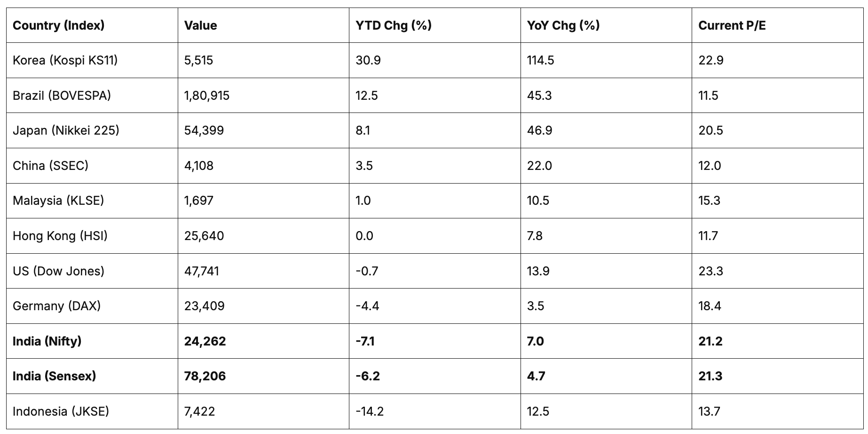This screenshot has height=434, width=868.
Task: Select the bold India (Nifty) cell
Action: pyautogui.click(x=47, y=341)
